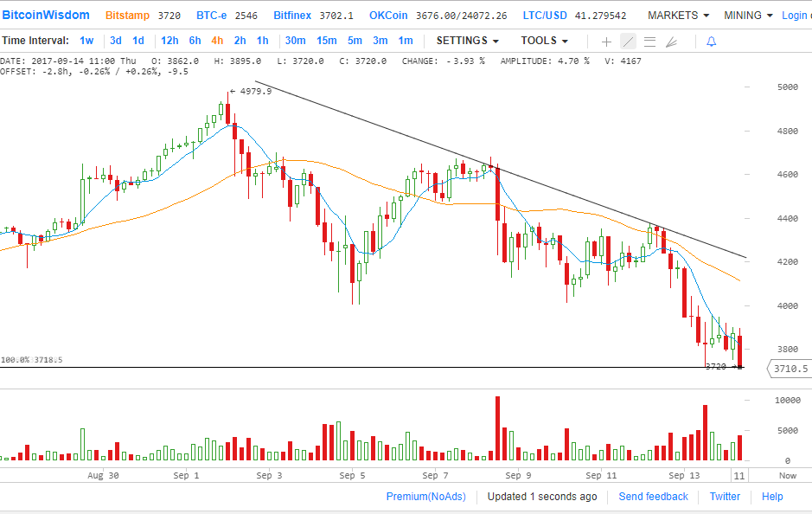Image resolution: width=812 pixels, height=514 pixels.
Task: Open the Send feedback link
Action: coord(653,497)
